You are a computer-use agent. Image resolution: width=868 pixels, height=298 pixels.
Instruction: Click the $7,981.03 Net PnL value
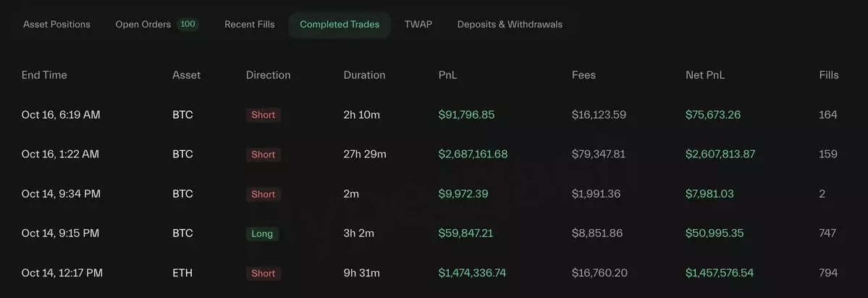point(709,194)
